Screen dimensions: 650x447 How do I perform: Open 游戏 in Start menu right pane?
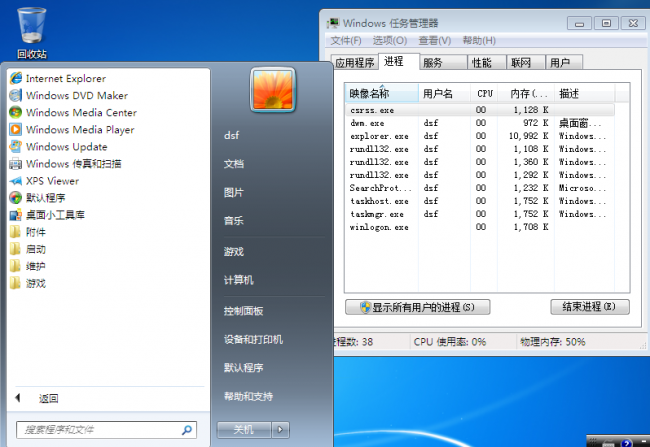click(234, 251)
